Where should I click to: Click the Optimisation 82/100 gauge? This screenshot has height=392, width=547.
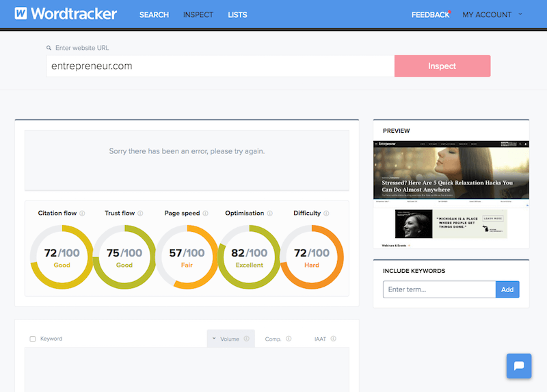[x=249, y=257]
